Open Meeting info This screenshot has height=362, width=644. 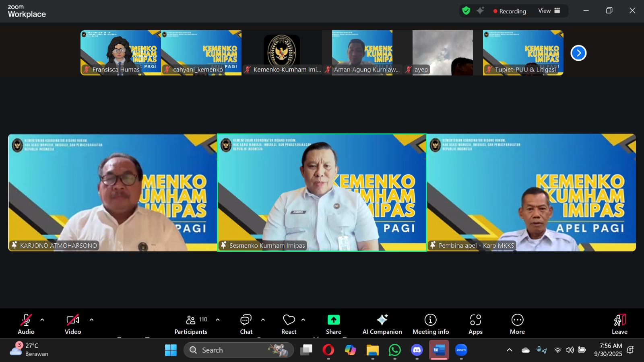click(x=430, y=324)
